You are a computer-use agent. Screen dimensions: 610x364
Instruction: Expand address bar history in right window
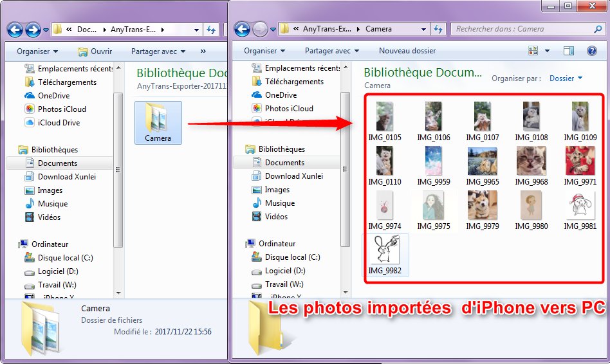(x=423, y=29)
